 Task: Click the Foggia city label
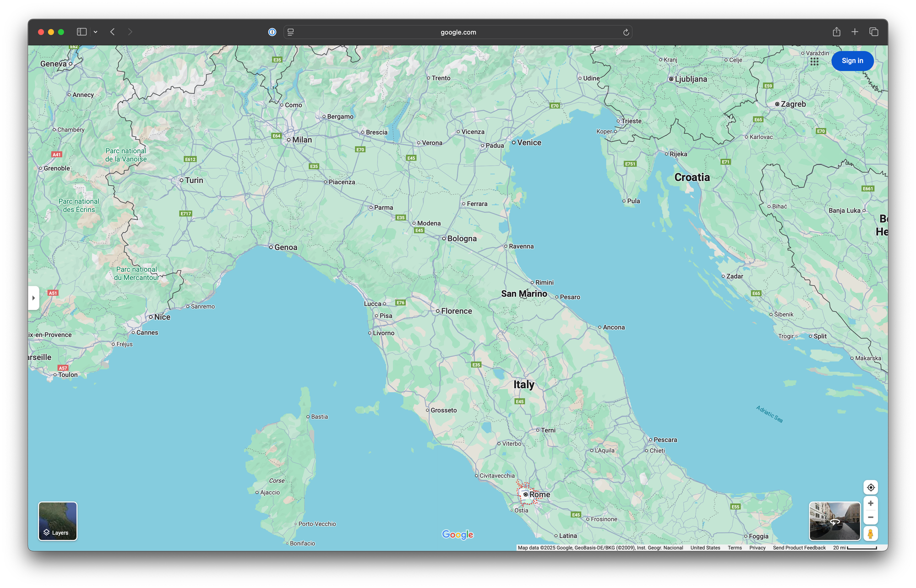(758, 536)
